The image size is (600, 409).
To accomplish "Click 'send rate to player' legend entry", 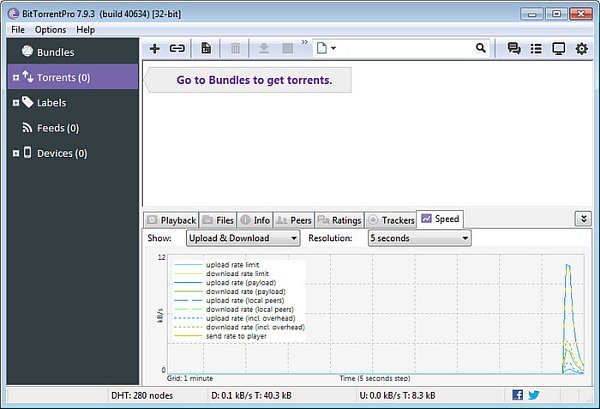I will (x=236, y=336).
